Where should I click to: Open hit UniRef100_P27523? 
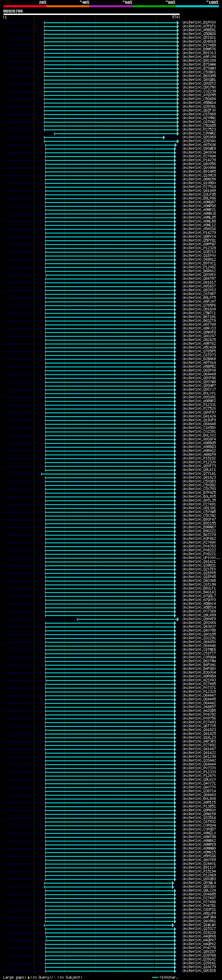[x=199, y=129]
